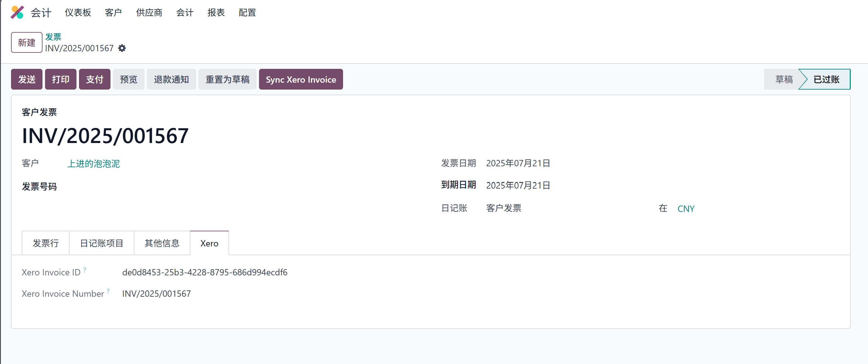Click the 客户发票 document type title
868x364 pixels.
tap(39, 112)
